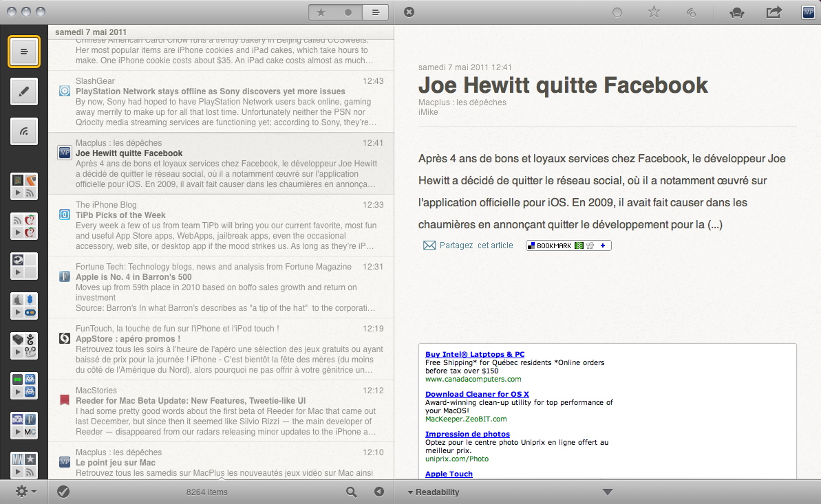The image size is (821, 504).
Task: Open the folder containing Apple logo icon
Action: pos(24,306)
